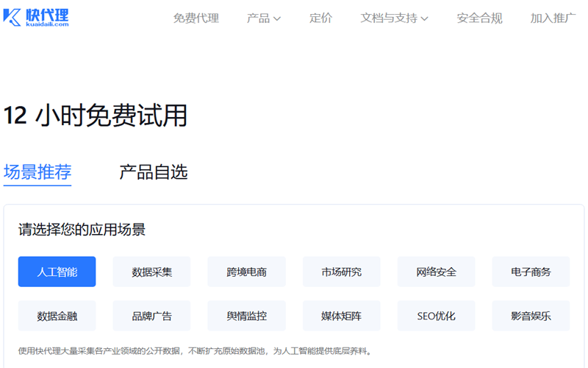Switch to the 场景推荐 tab

pyautogui.click(x=37, y=172)
